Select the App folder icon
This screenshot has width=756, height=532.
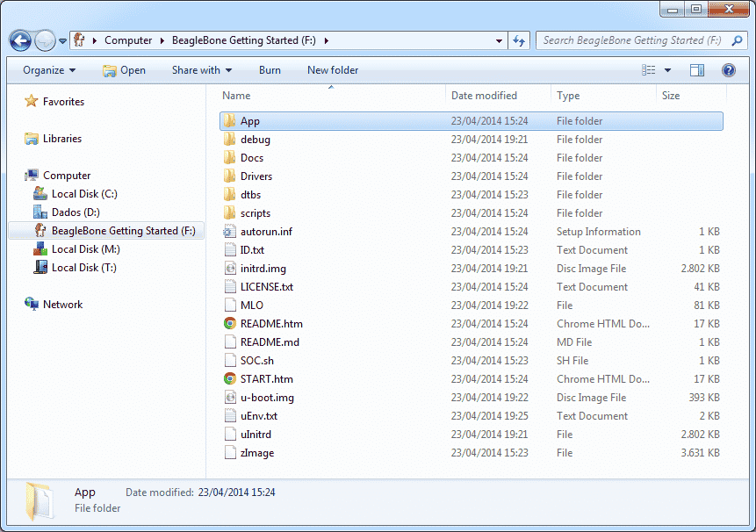click(x=230, y=121)
